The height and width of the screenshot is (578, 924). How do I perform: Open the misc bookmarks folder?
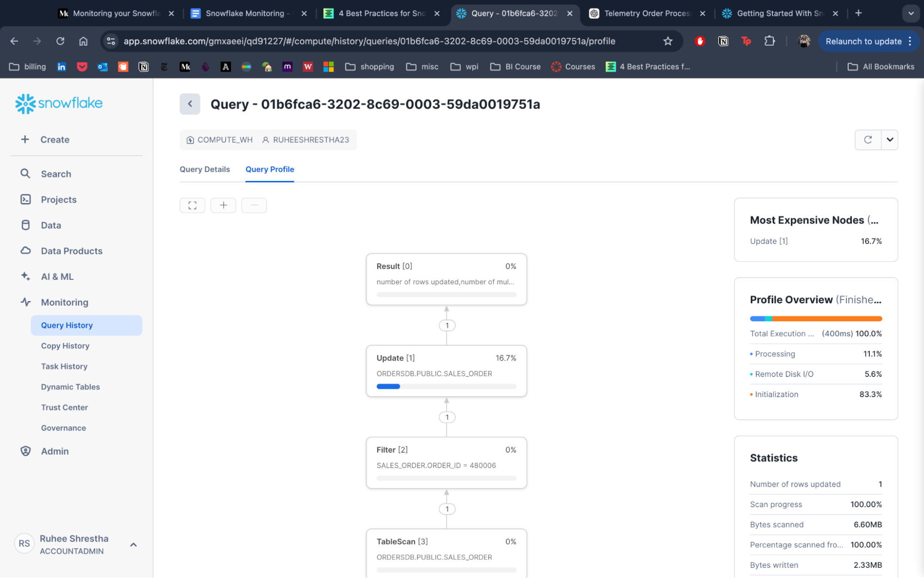422,67
